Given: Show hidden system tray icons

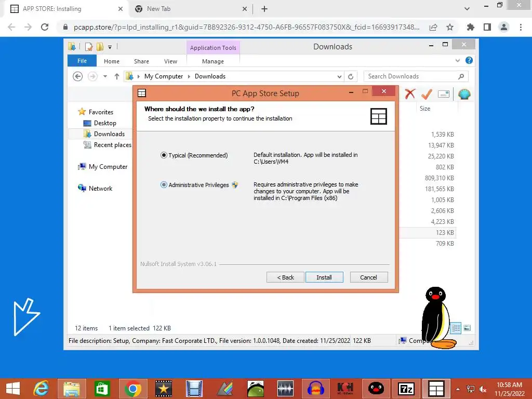Looking at the screenshot, I should pos(458,389).
